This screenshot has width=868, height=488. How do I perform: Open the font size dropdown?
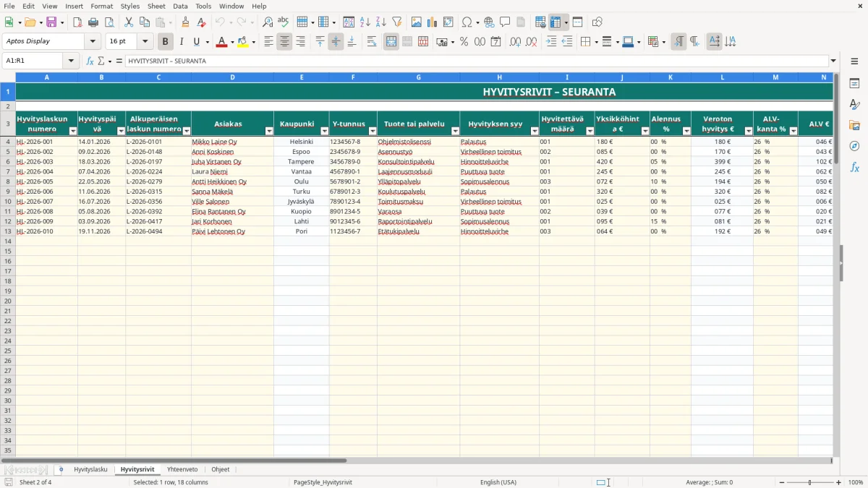coord(145,42)
